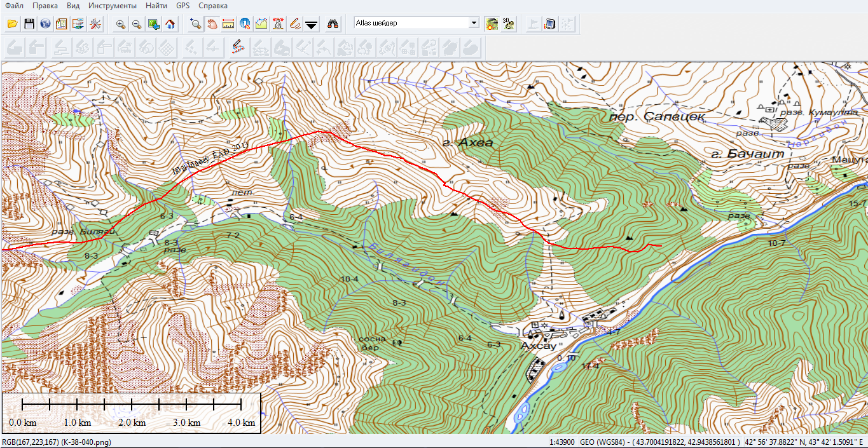
Task: Open the Configuration tools icon
Action: tap(95, 24)
